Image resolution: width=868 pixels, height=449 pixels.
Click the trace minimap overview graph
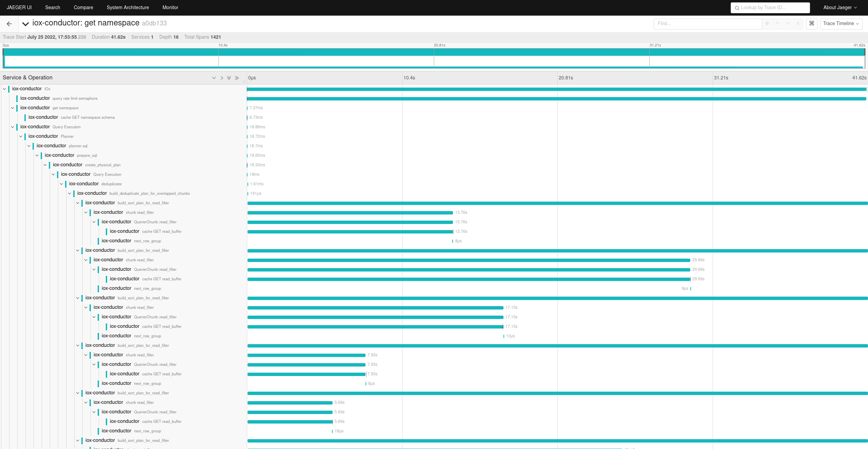(434, 58)
